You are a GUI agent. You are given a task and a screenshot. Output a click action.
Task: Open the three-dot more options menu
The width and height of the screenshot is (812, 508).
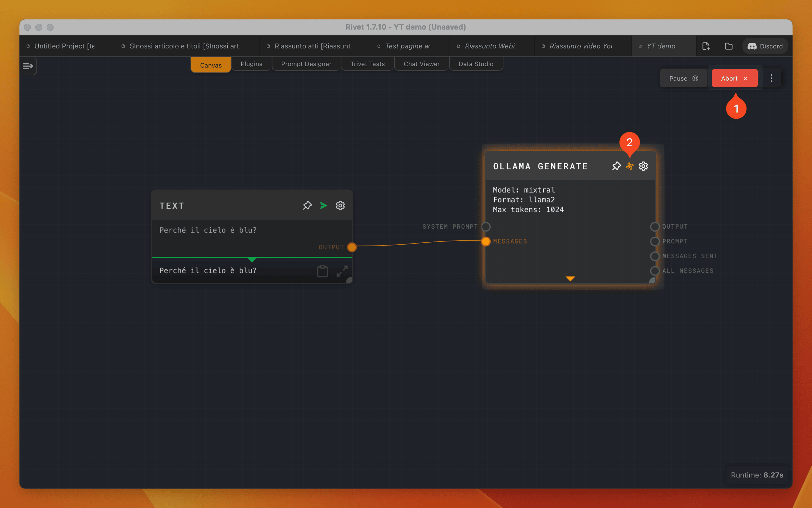click(771, 78)
